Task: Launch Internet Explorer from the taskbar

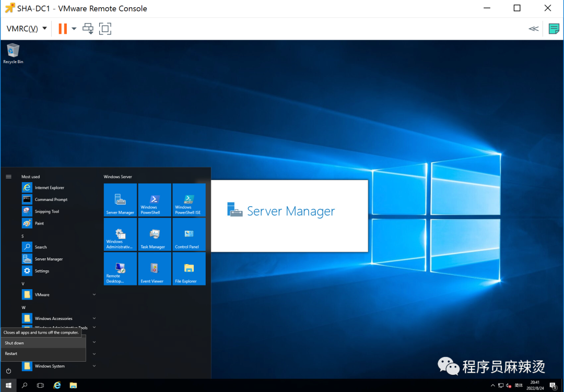Action: click(57, 385)
